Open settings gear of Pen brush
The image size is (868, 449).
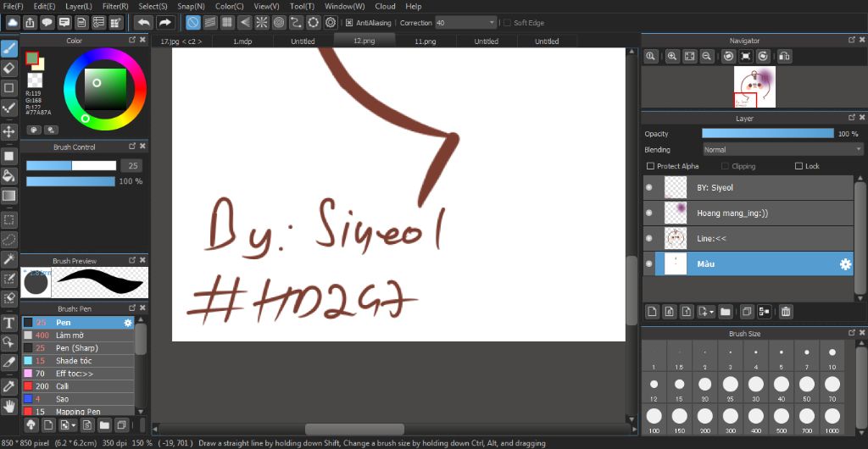(128, 323)
